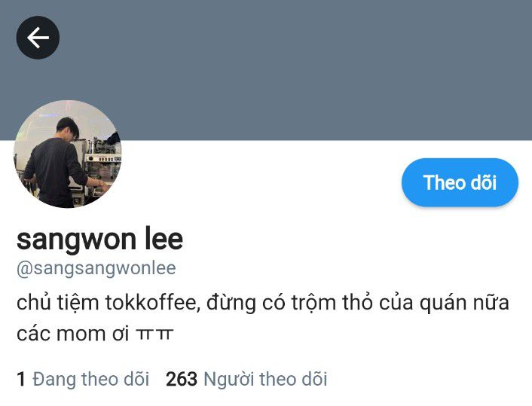This screenshot has height=406, width=532.
Task: Go back using the arrow icon
Action: click(x=38, y=38)
